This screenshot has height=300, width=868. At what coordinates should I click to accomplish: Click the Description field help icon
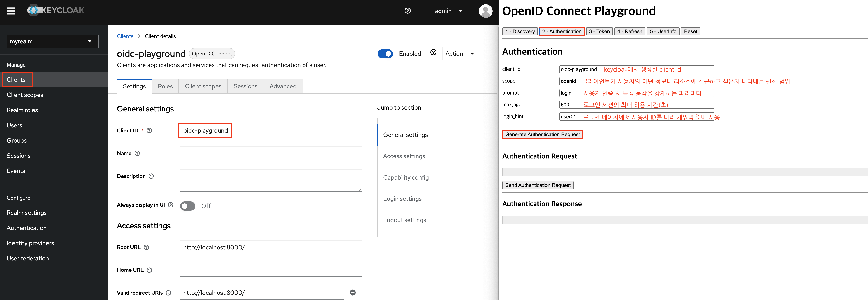tap(151, 176)
